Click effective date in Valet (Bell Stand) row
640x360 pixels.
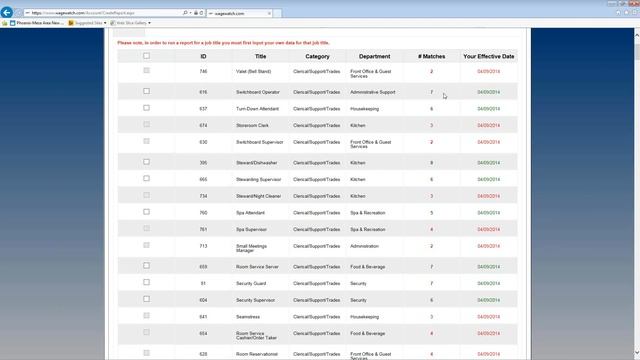(x=489, y=71)
